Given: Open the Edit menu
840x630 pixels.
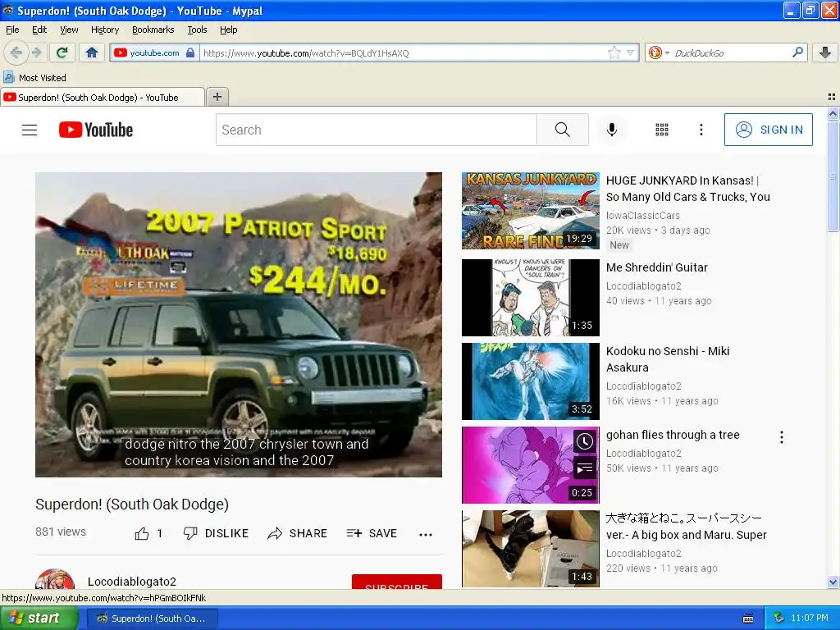Looking at the screenshot, I should pos(39,30).
